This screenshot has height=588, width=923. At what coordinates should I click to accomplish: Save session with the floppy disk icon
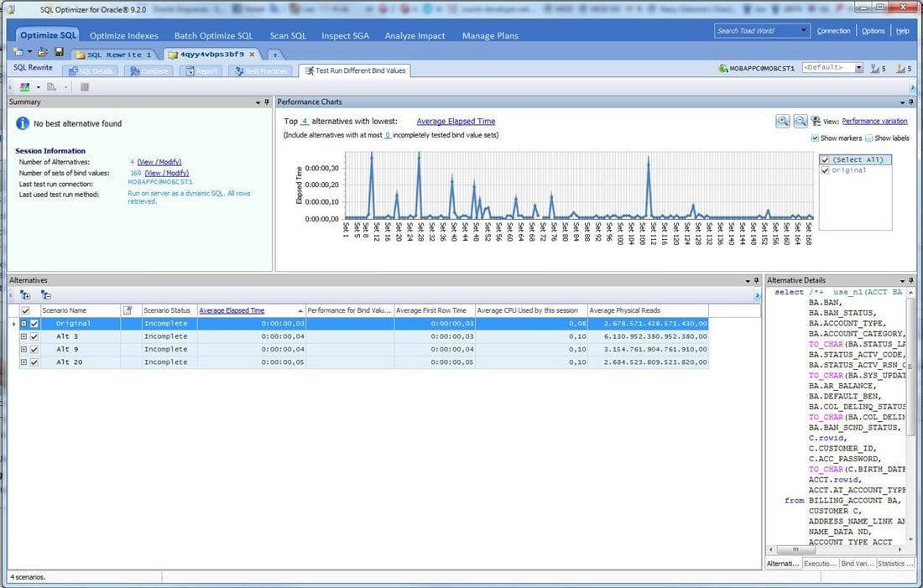[59, 52]
